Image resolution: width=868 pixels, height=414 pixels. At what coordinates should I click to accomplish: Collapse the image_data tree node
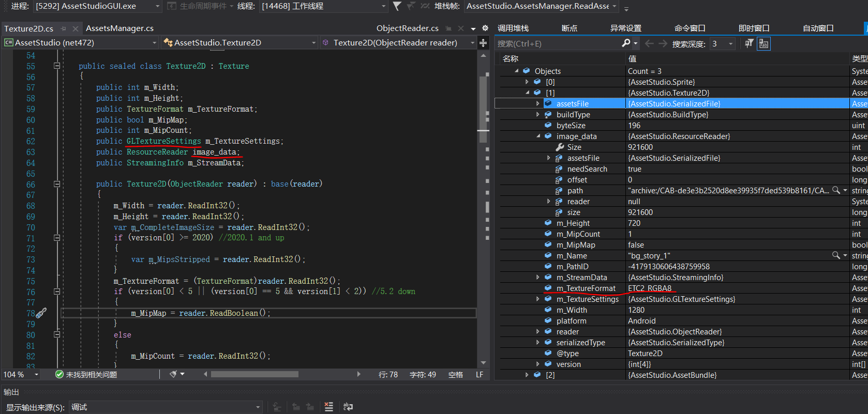[538, 136]
